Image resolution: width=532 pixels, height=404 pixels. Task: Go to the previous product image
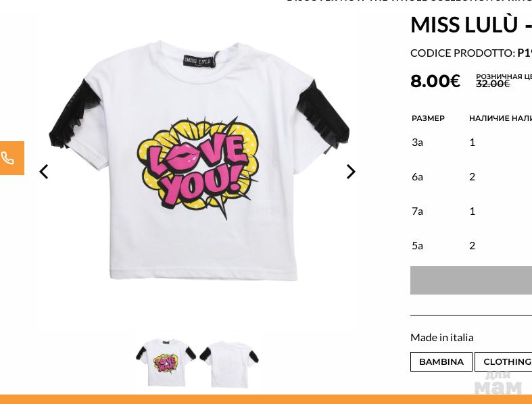(x=44, y=172)
